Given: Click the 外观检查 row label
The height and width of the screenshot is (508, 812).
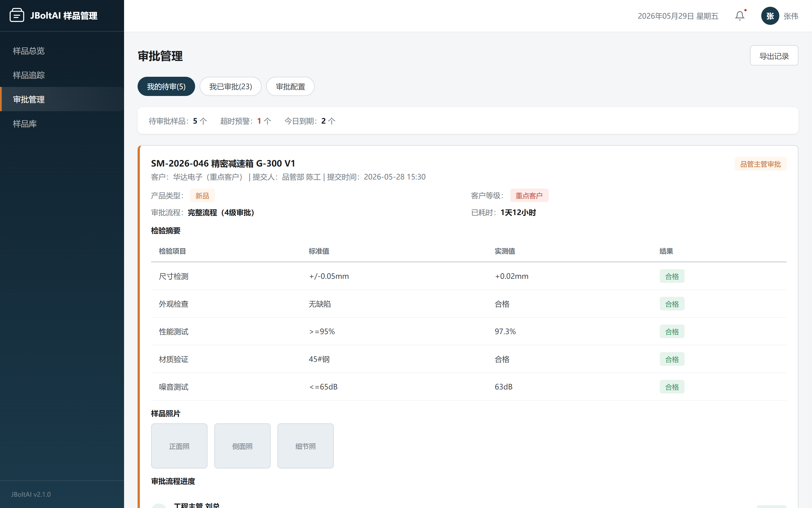Looking at the screenshot, I should (173, 304).
